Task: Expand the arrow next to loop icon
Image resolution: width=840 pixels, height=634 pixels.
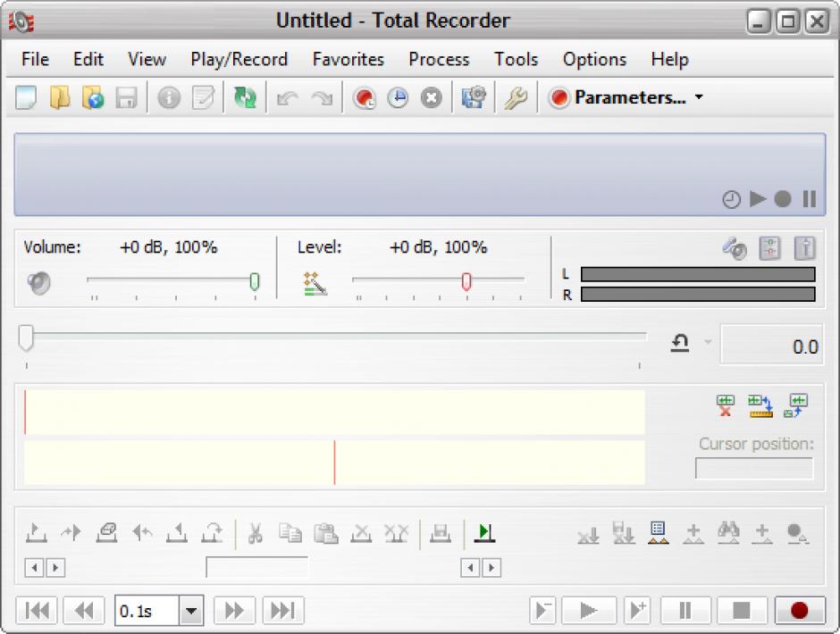Action: click(x=708, y=343)
